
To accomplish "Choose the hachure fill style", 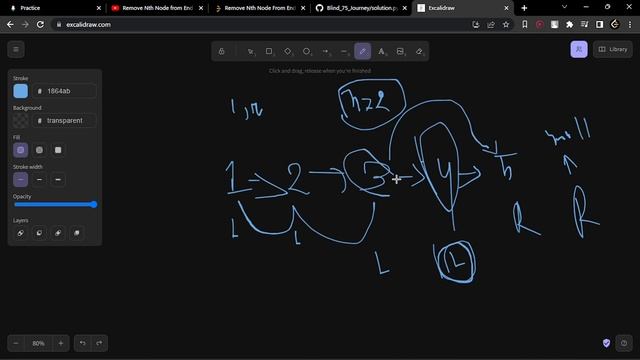I will 20,150.
